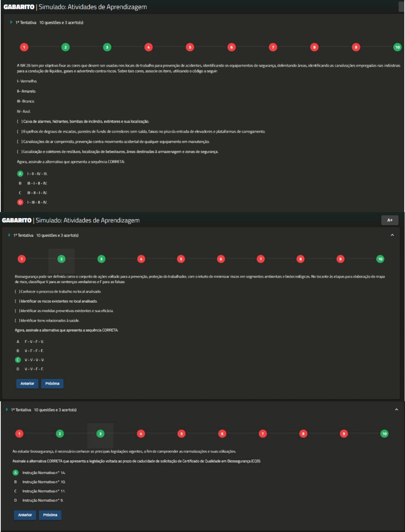Select question 6 circle above the NR 26 text
Screen dimensions: 405x532
tap(231, 47)
